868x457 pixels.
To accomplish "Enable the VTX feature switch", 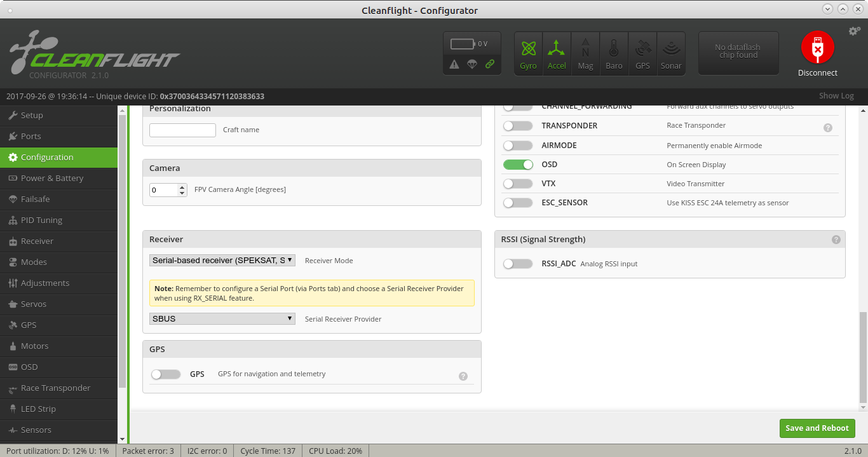I will (518, 184).
